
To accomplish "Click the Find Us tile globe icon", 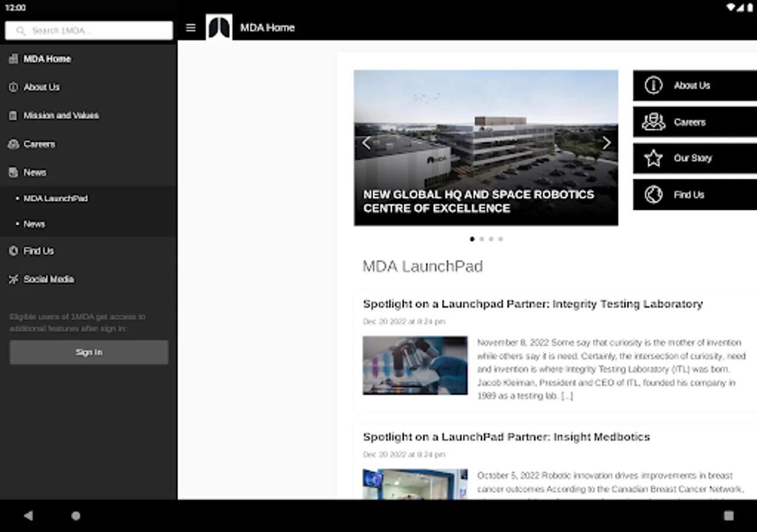I will 654,194.
